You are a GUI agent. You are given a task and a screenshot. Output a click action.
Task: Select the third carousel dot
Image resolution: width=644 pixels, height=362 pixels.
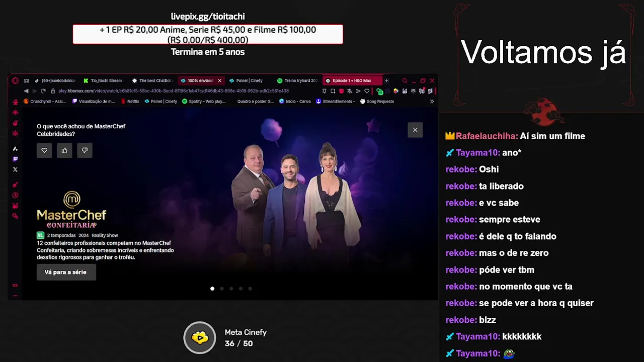click(x=231, y=289)
